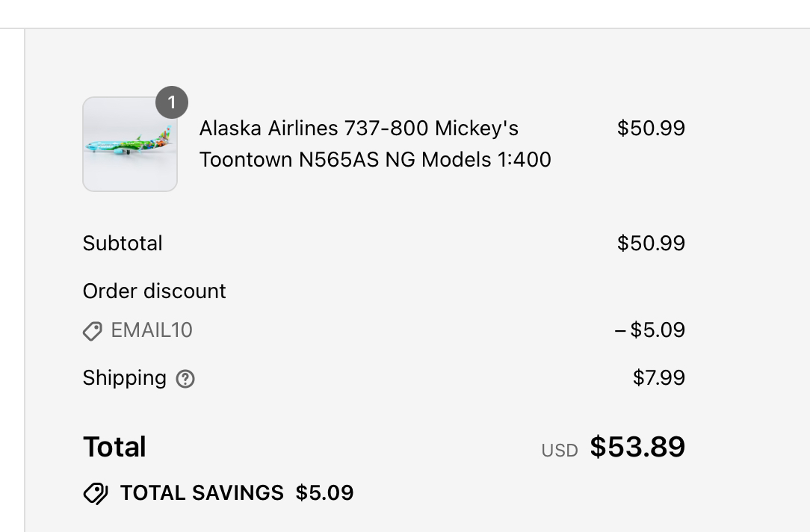Click the Subtotal amount $50.99
This screenshot has height=532, width=810.
[x=651, y=244]
